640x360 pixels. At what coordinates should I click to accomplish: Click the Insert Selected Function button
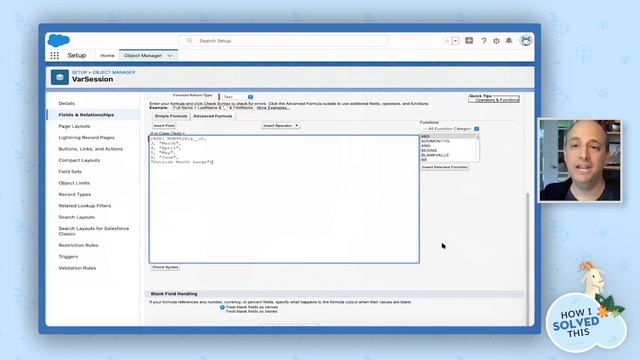click(445, 167)
